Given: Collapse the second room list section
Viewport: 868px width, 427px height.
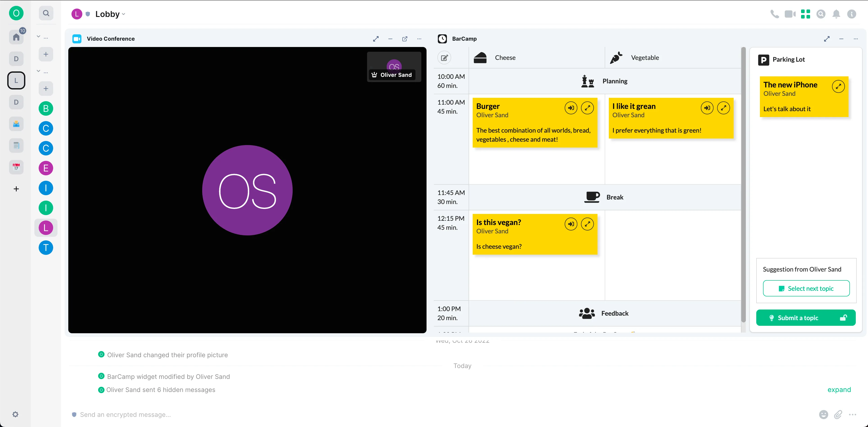Looking at the screenshot, I should pos(38,71).
